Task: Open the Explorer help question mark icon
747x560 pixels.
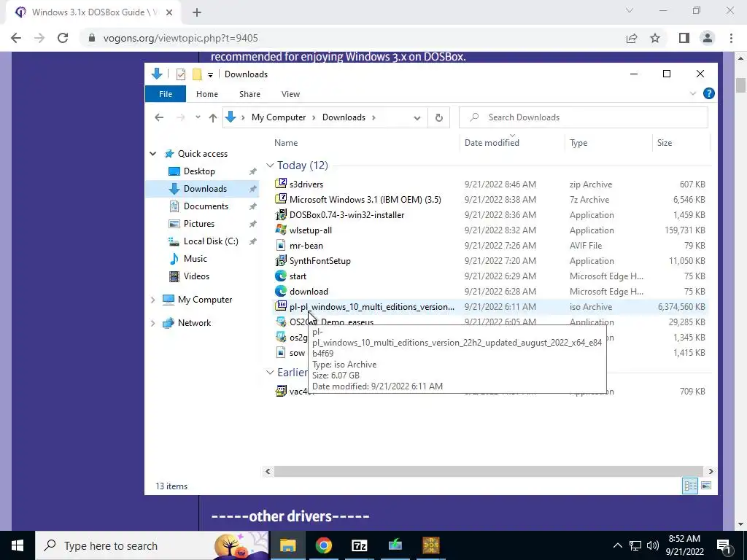Action: pos(709,93)
